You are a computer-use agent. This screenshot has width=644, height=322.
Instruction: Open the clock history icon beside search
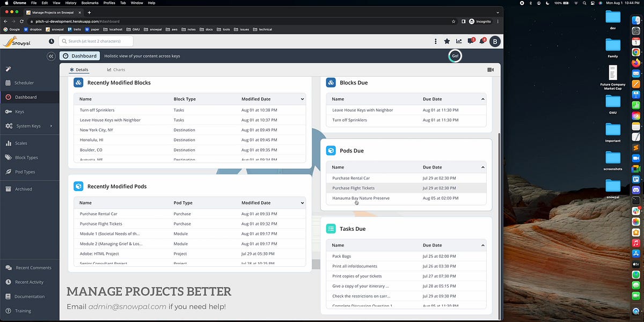52,41
